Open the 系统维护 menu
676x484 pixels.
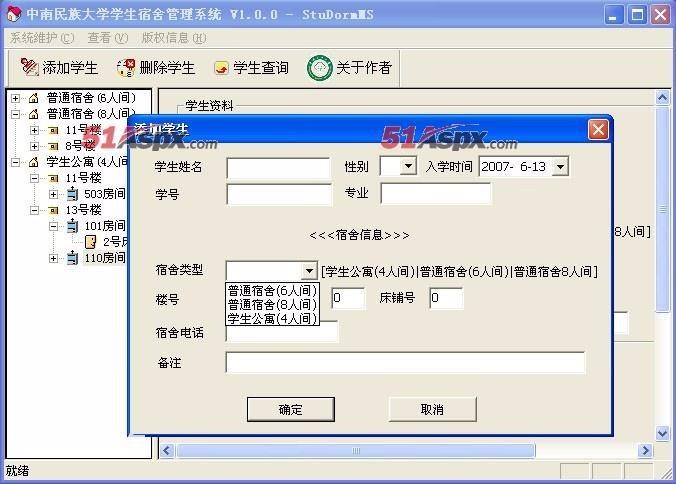(x=42, y=38)
